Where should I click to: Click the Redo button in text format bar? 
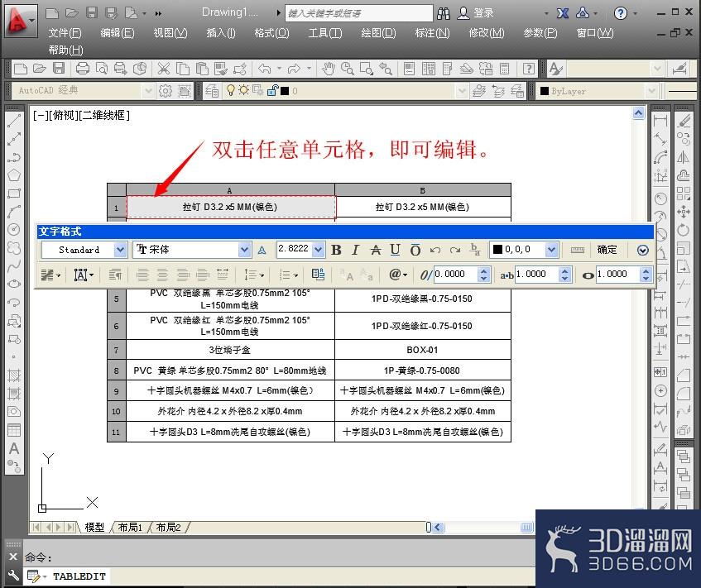point(454,251)
